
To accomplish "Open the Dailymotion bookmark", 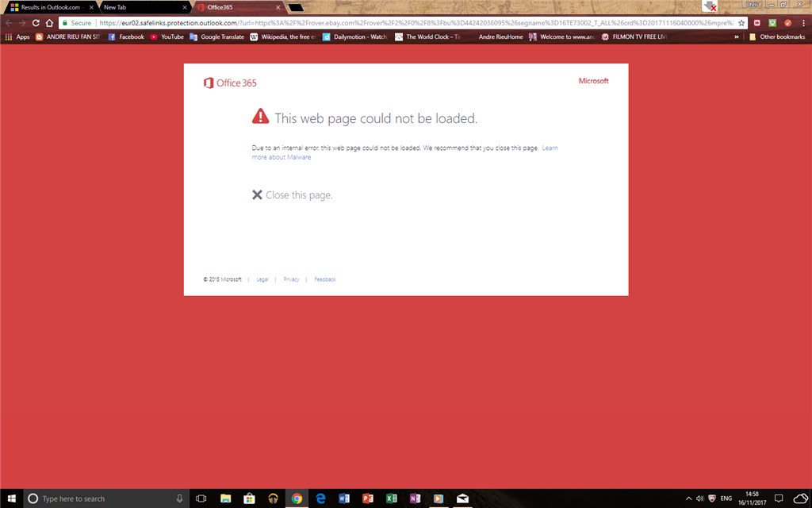I will point(354,37).
